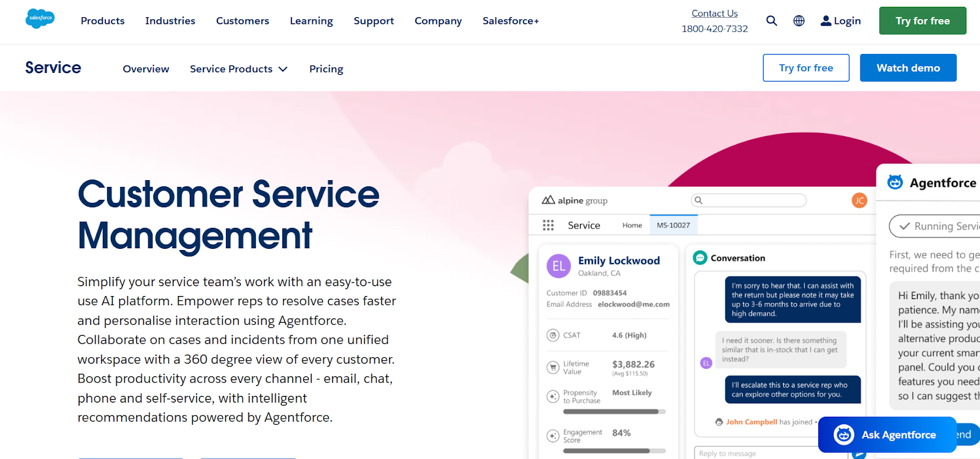
Task: Click the Service section title
Action: [53, 67]
